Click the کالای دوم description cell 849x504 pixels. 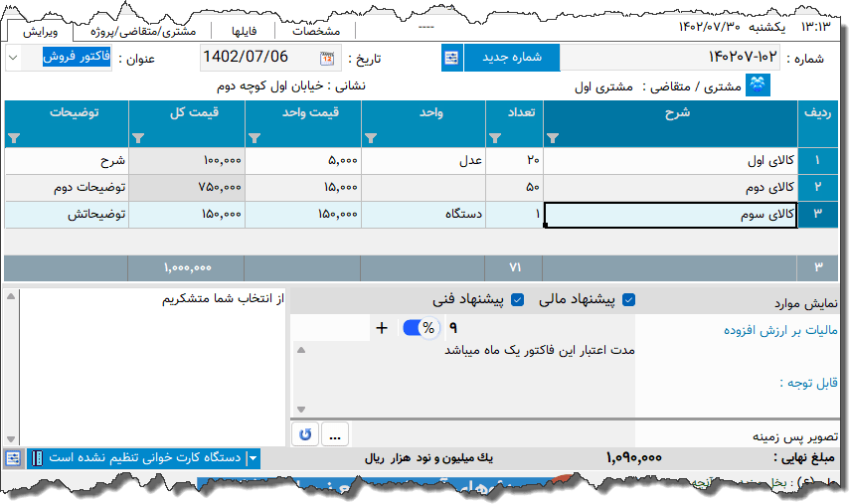click(x=670, y=187)
